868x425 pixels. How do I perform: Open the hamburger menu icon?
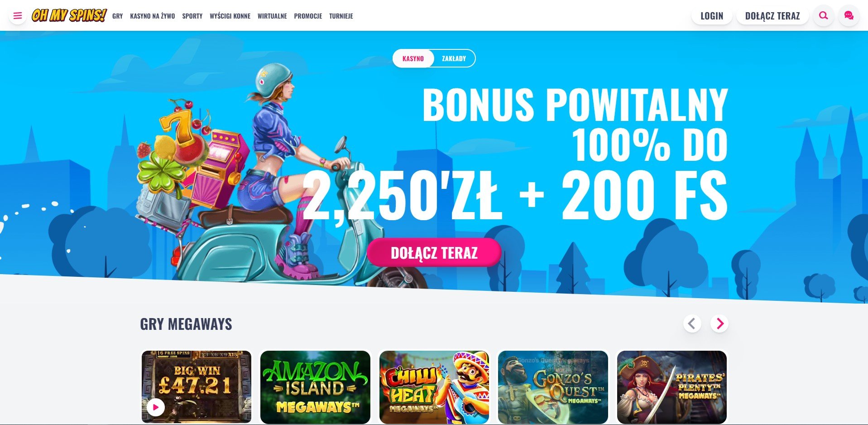click(18, 16)
